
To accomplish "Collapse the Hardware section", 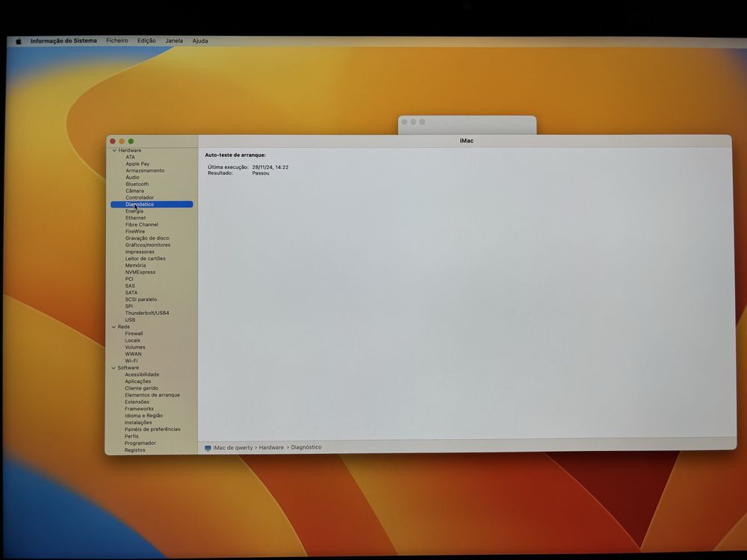I will (x=114, y=151).
